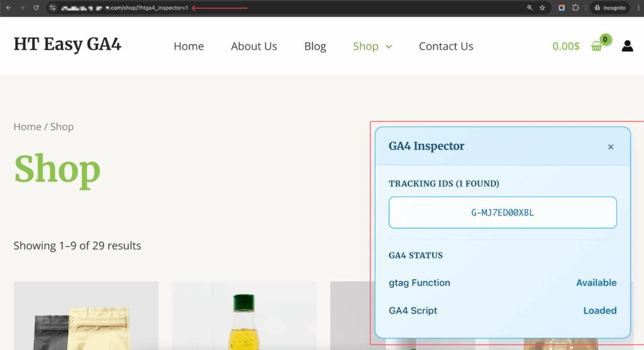The width and height of the screenshot is (644, 350).
Task: Open the Contact Us page
Action: coord(446,46)
